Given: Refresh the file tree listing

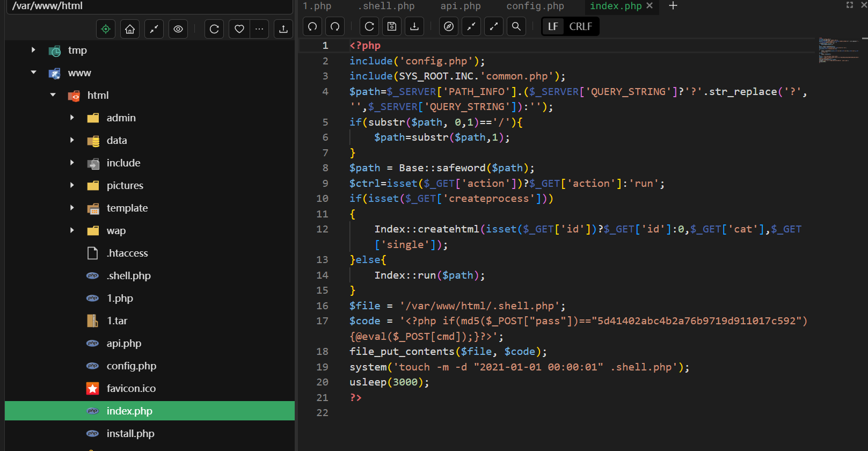Looking at the screenshot, I should point(214,29).
